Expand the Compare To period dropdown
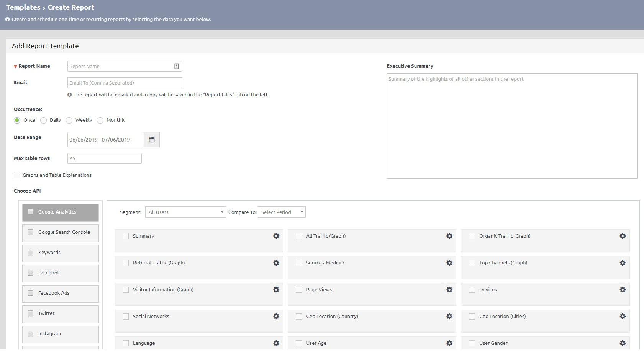The image size is (644, 351). click(x=282, y=212)
